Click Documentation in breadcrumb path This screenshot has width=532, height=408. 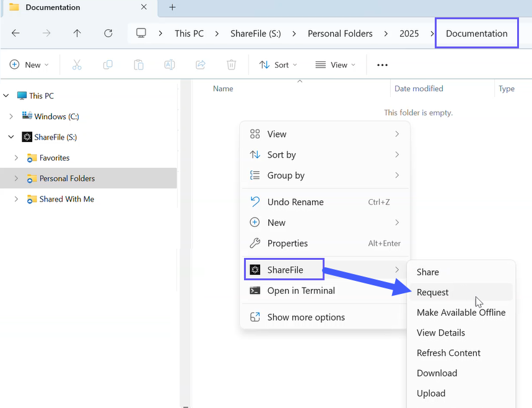(x=477, y=33)
